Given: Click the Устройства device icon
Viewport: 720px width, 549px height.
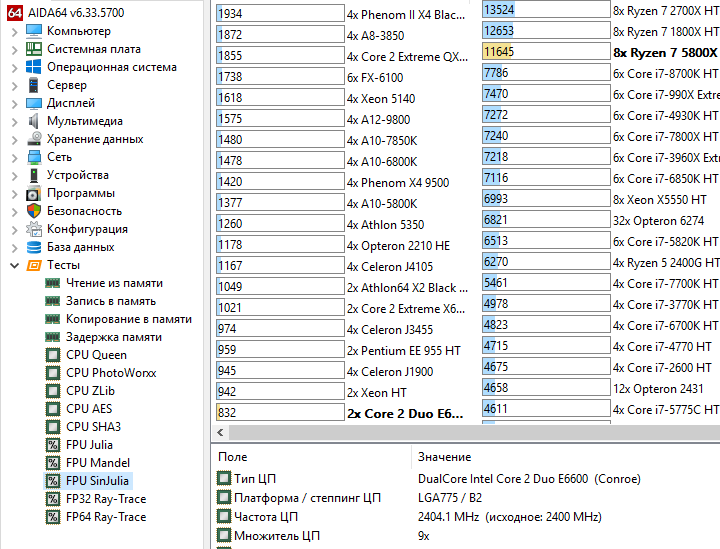Looking at the screenshot, I should pos(34,175).
